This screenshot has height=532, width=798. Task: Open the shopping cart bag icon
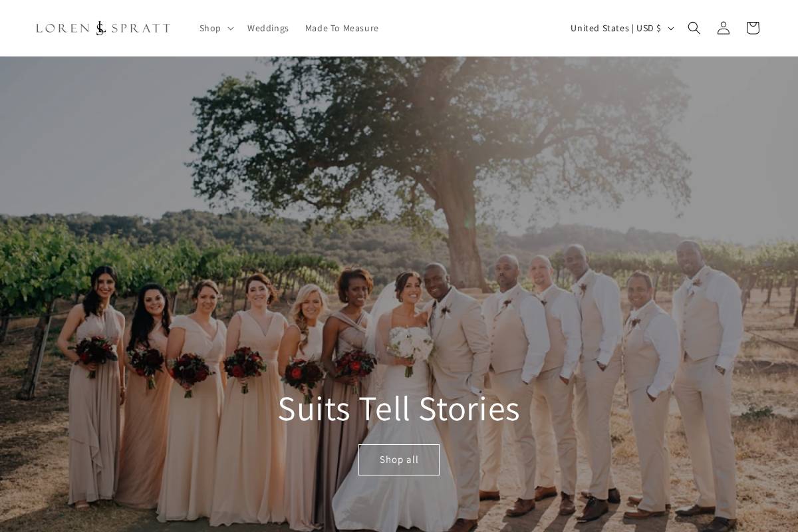click(x=753, y=28)
